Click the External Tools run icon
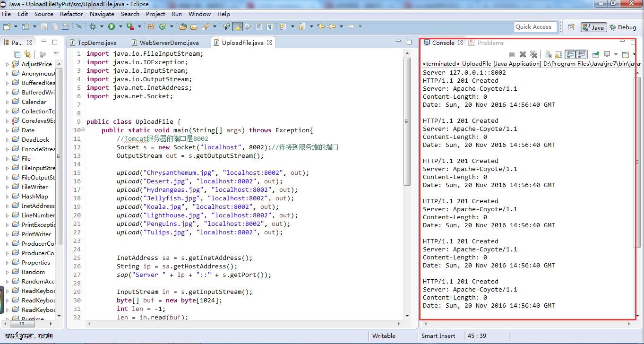Image resolution: width=644 pixels, height=344 pixels. pos(129,26)
